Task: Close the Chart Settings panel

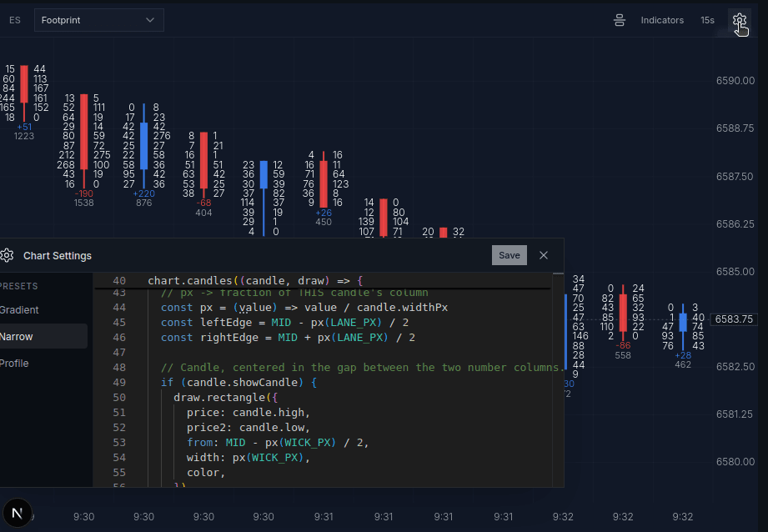Action: (543, 255)
